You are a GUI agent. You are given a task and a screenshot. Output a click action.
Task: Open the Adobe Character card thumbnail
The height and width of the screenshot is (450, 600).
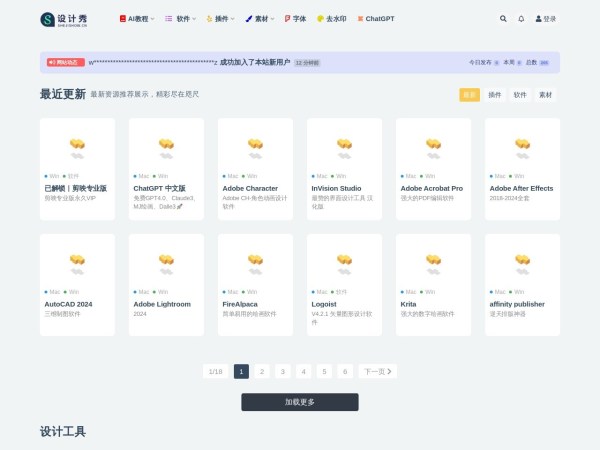(x=255, y=146)
